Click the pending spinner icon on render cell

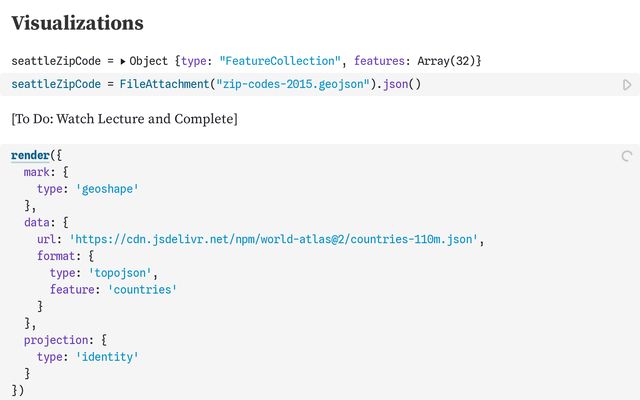point(627,156)
